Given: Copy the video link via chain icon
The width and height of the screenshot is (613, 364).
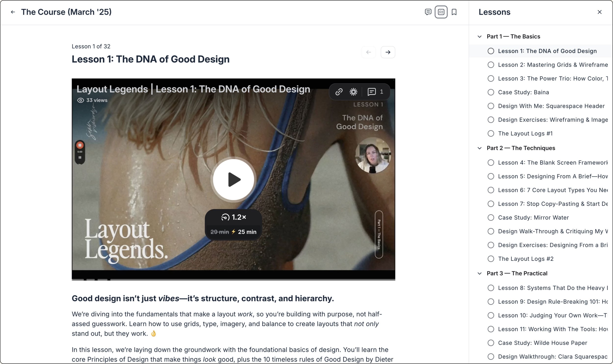Looking at the screenshot, I should (x=339, y=92).
